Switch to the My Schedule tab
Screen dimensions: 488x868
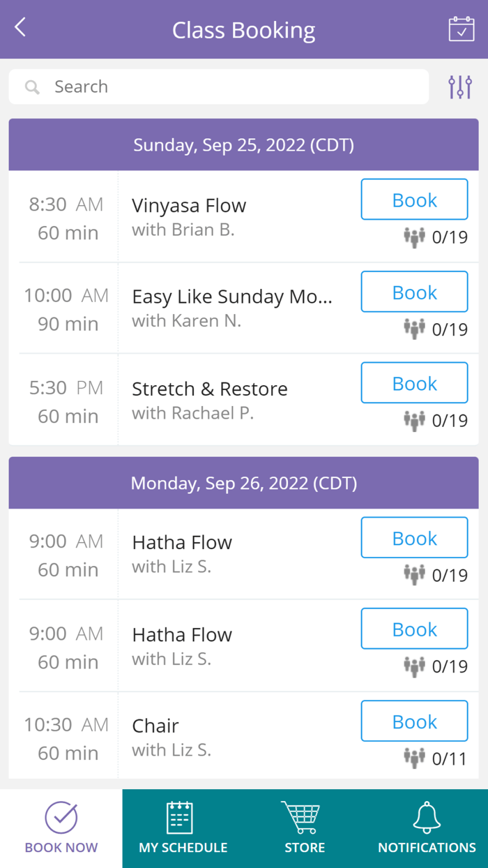pos(182,828)
